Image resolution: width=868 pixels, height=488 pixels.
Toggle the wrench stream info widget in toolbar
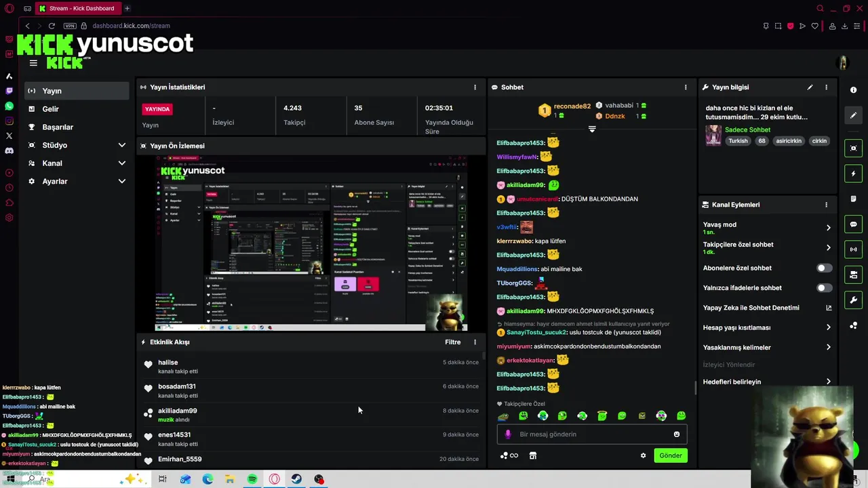point(853,300)
